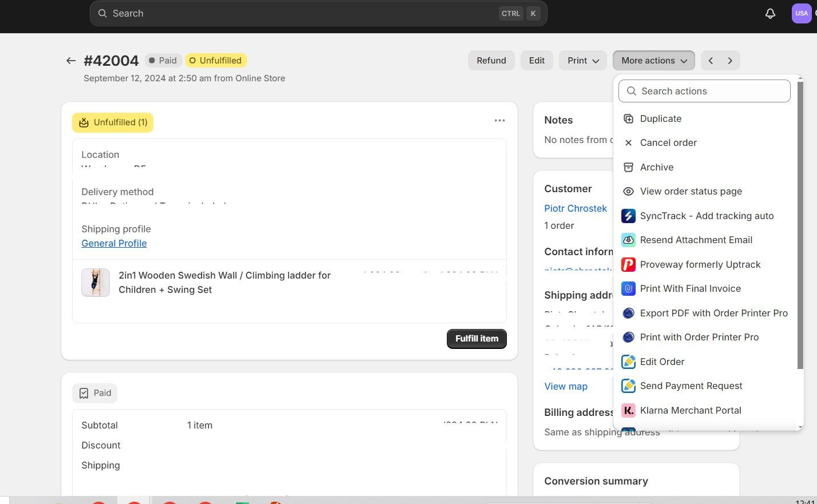The width and height of the screenshot is (817, 504).
Task: Collapse the More actions dropdown
Action: click(x=654, y=61)
